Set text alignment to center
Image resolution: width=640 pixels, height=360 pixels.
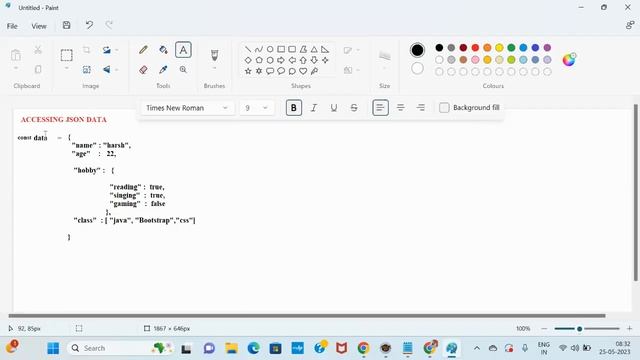400,108
